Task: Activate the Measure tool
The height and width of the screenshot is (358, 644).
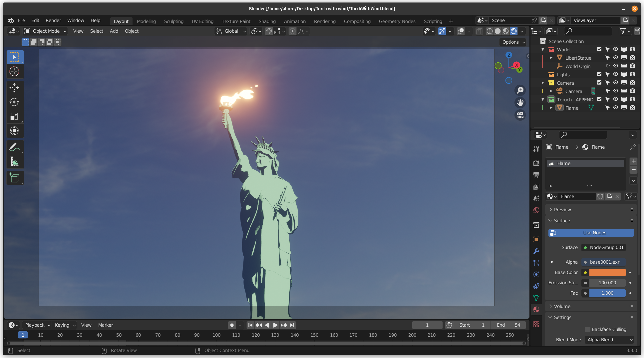Action: coord(15,161)
